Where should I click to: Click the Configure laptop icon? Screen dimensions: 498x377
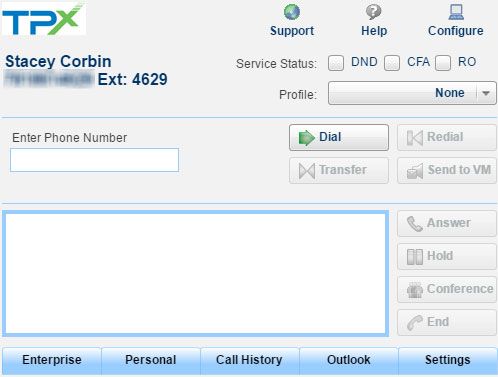456,12
